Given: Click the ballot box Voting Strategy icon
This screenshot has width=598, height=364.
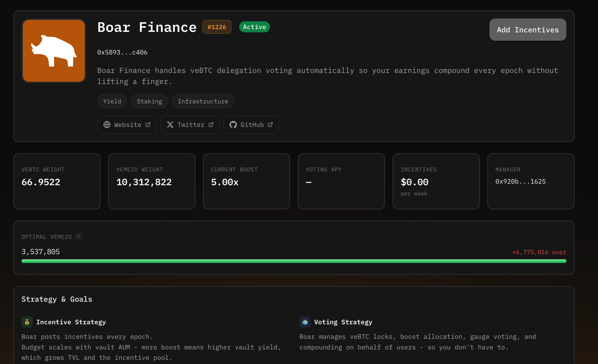Looking at the screenshot, I should (305, 322).
